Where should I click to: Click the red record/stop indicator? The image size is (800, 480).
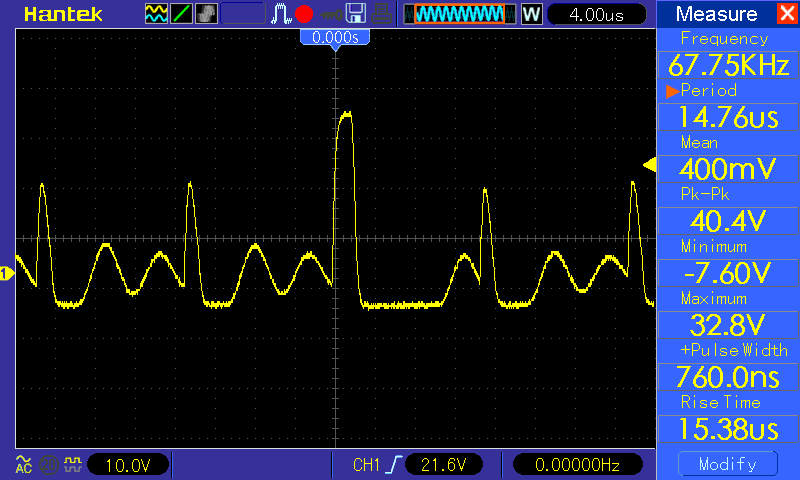pyautogui.click(x=304, y=14)
